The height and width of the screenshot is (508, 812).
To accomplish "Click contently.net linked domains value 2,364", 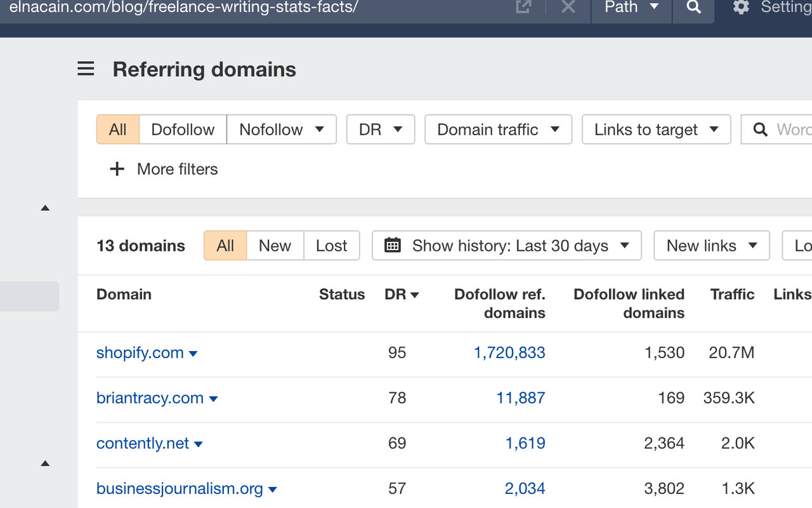I will tap(664, 443).
